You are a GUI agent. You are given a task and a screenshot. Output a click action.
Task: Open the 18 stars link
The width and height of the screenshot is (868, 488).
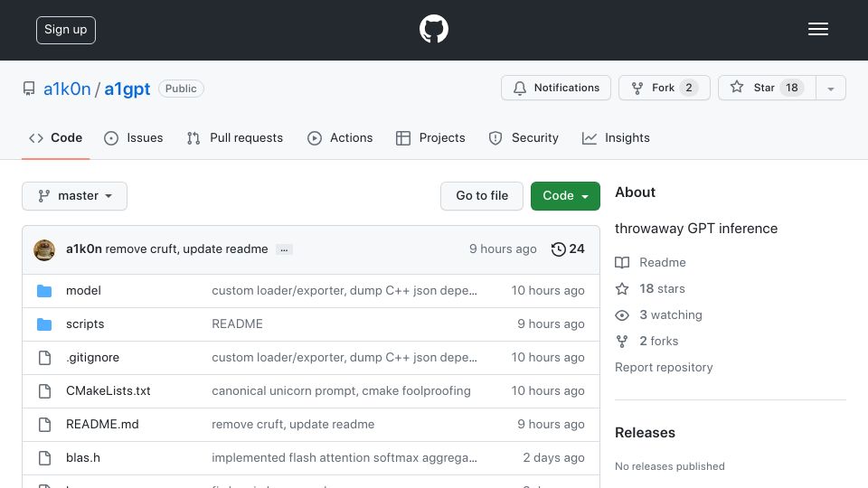pyautogui.click(x=662, y=289)
